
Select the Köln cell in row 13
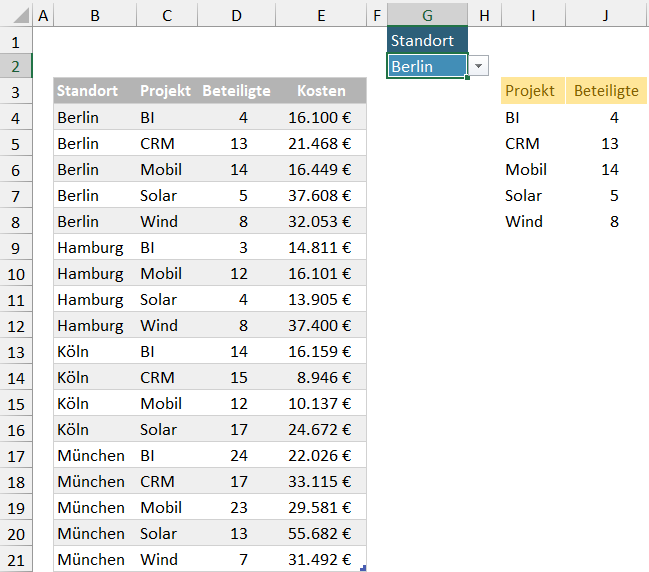tap(95, 351)
